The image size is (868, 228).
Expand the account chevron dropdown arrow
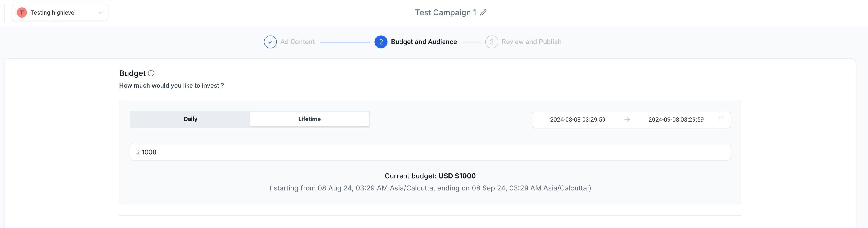pos(100,12)
